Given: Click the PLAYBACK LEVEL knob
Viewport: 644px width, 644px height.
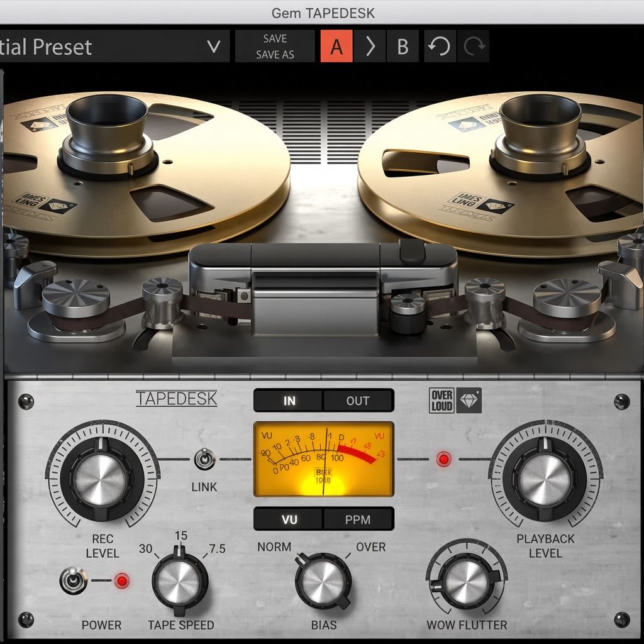Looking at the screenshot, I should [x=545, y=479].
